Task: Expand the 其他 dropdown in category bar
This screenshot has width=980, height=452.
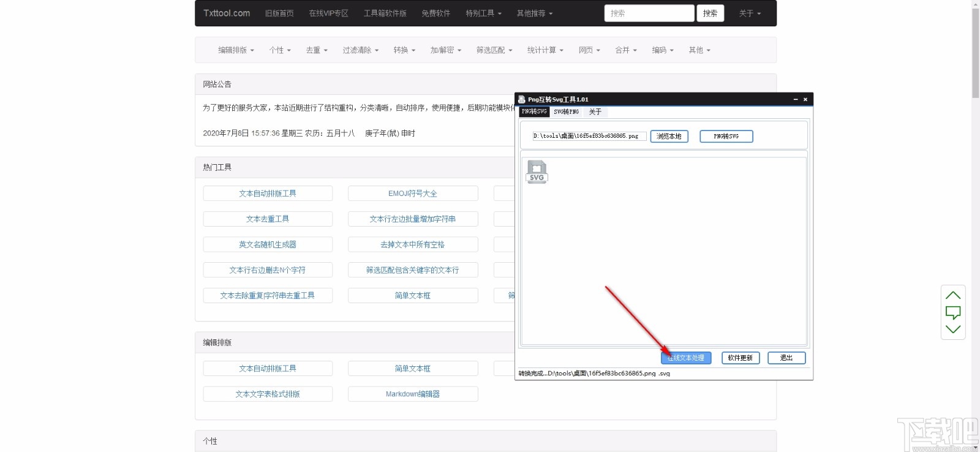Action: [x=699, y=50]
